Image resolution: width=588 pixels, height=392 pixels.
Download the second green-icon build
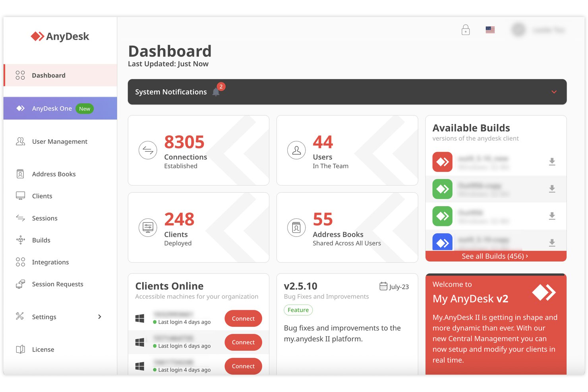552,216
